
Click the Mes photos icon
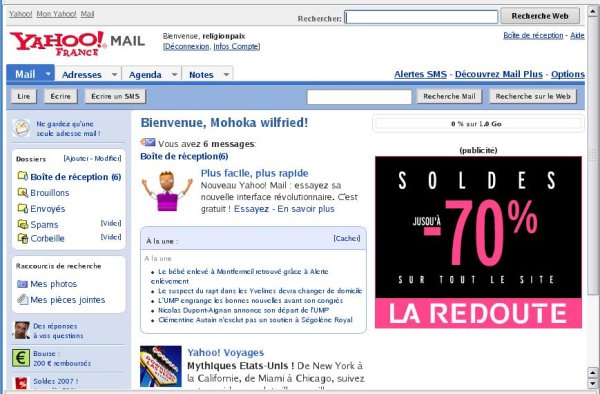pos(23,284)
